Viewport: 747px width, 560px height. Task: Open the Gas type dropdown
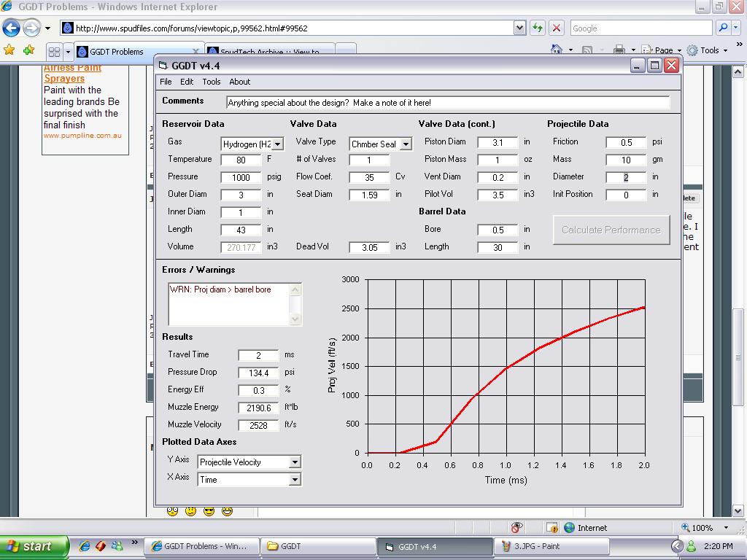[277, 144]
